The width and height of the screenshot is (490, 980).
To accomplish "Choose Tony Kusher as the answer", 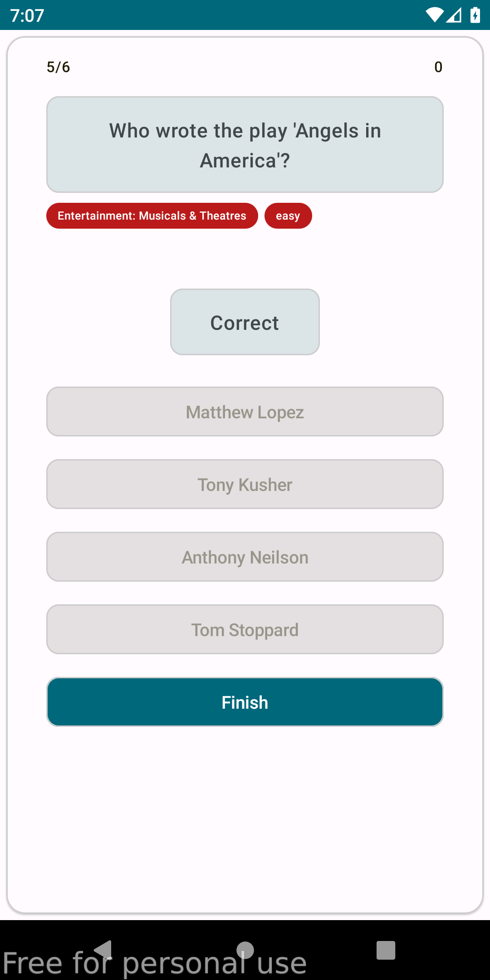I will pyautogui.click(x=245, y=485).
